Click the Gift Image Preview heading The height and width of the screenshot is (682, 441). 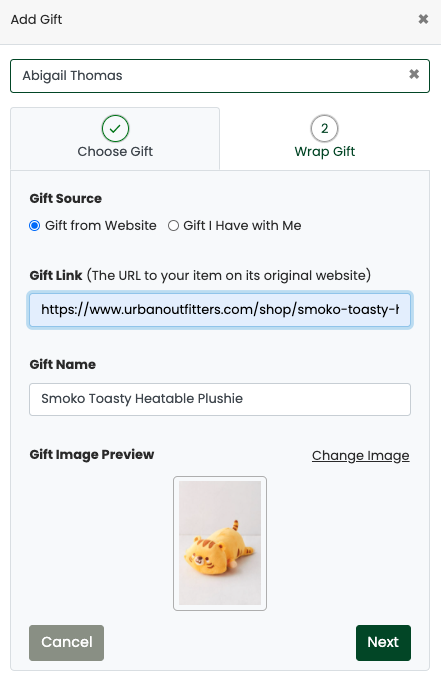(x=92, y=455)
